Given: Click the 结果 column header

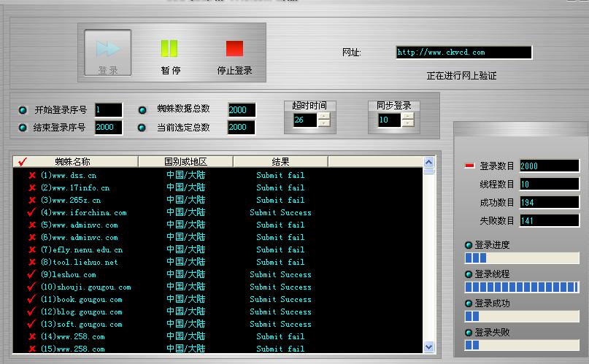Looking at the screenshot, I should point(280,162).
